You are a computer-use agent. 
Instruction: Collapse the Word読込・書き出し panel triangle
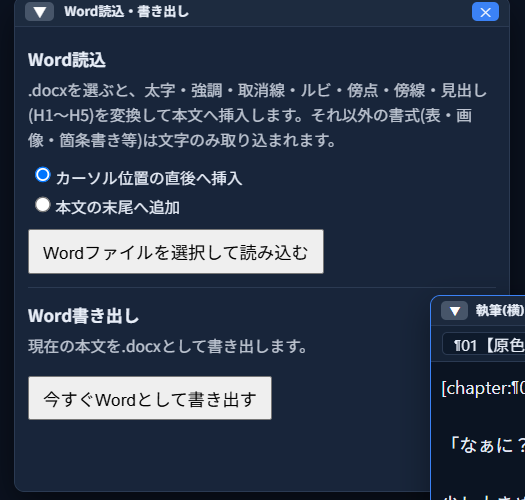pyautogui.click(x=40, y=12)
